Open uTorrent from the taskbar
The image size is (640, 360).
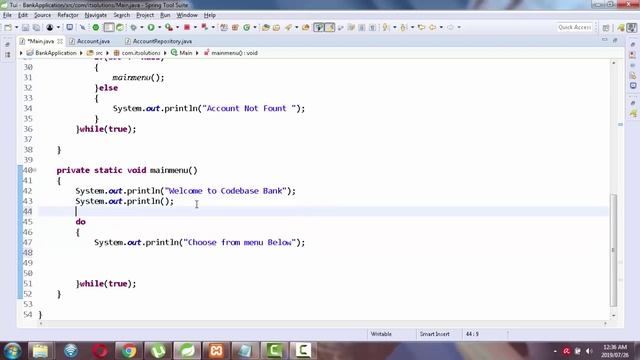coord(158,351)
